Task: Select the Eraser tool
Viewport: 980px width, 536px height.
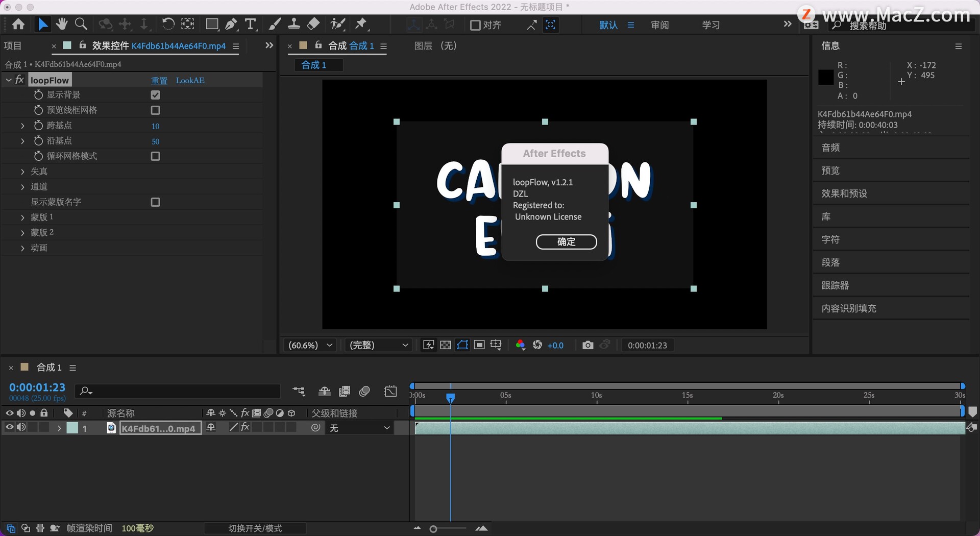Action: click(x=313, y=25)
